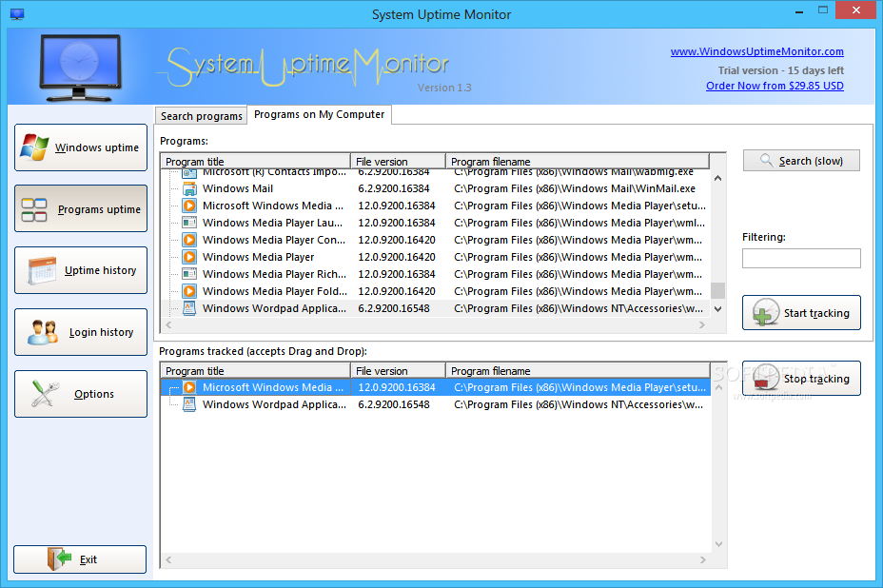Click the Trial version - 15 days left text

tap(780, 70)
